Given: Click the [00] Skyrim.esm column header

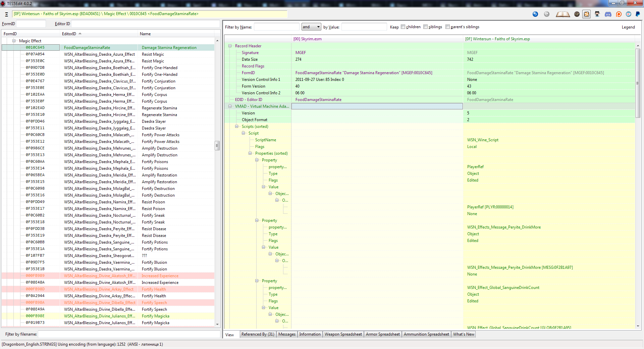Looking at the screenshot, I should 377,39.
